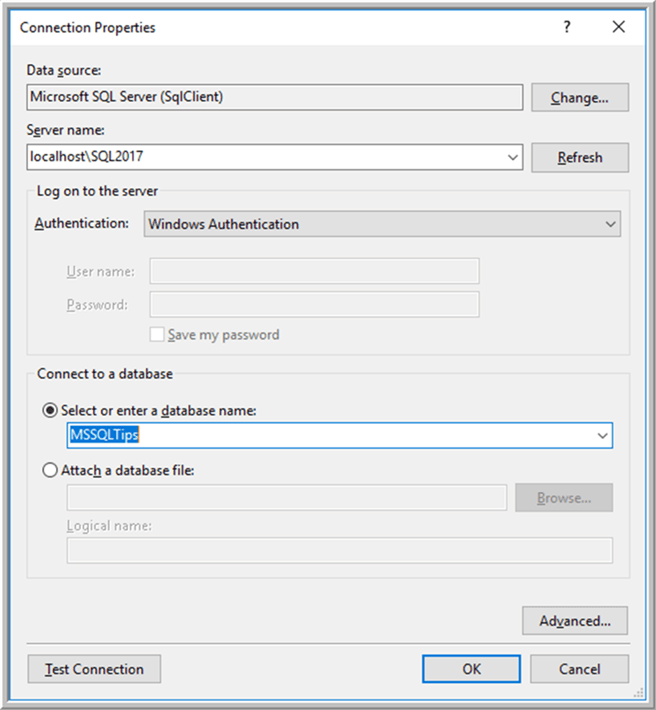Click inside the Server name field

[x=274, y=157]
